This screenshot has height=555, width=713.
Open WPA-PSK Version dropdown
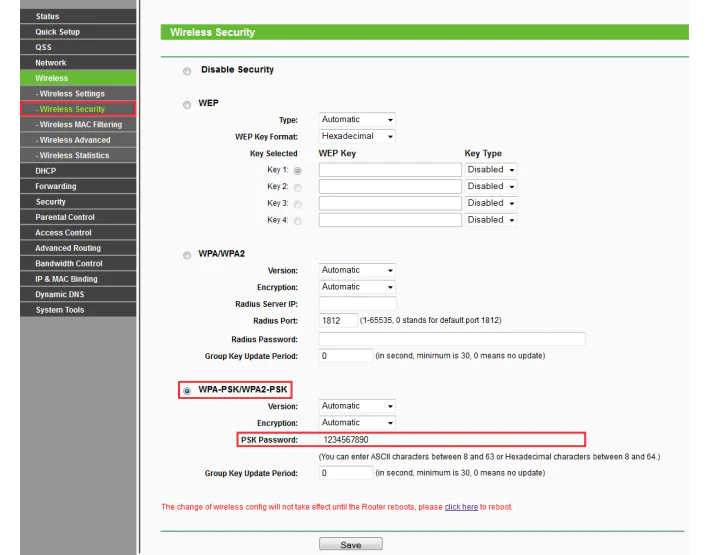click(357, 406)
